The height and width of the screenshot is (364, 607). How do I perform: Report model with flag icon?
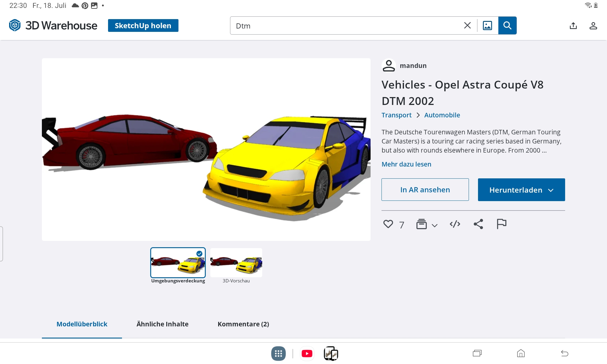coord(501,224)
